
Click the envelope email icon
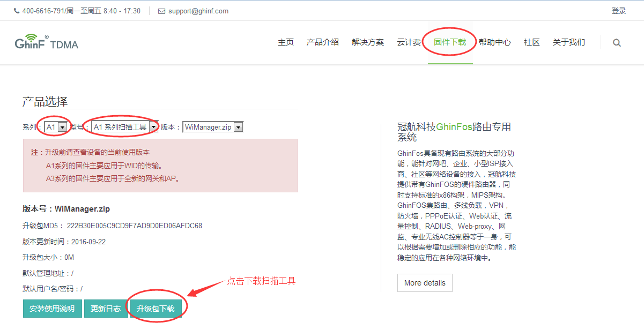pyautogui.click(x=161, y=11)
